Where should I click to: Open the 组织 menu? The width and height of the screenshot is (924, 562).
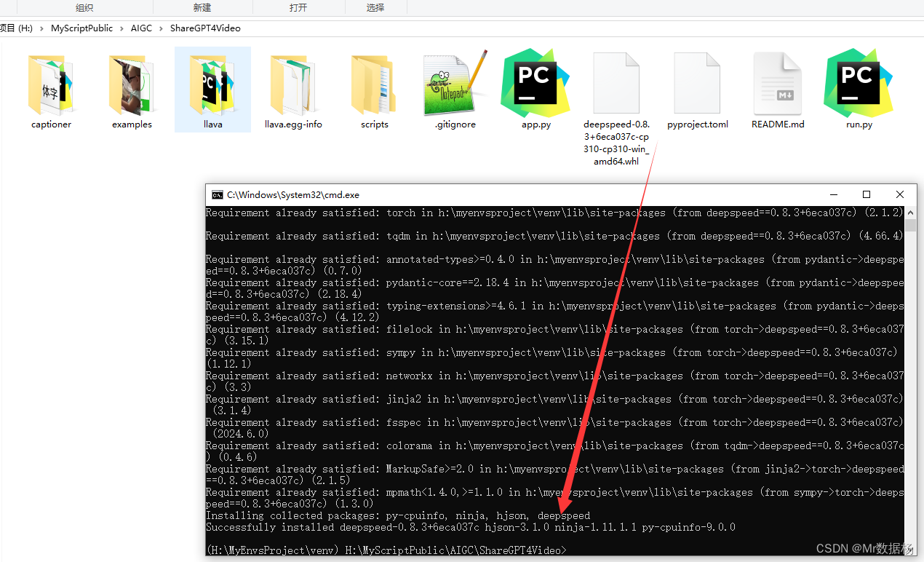(x=84, y=7)
